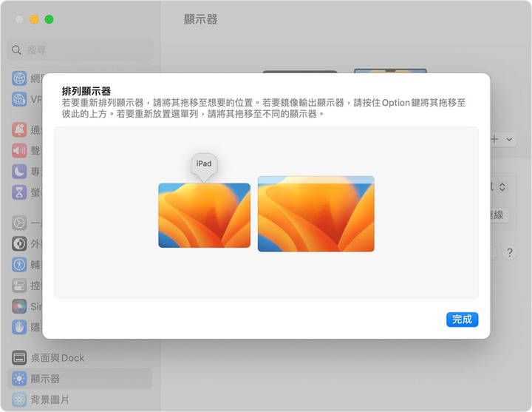
Task: Click the help question mark button
Action: 509,253
